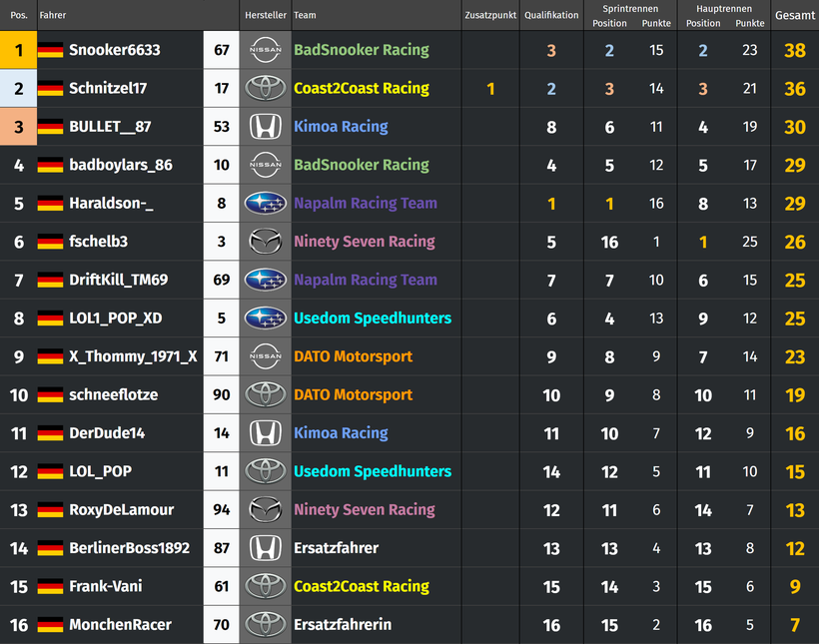Click total score 7 for MonchenRacer

click(x=795, y=625)
